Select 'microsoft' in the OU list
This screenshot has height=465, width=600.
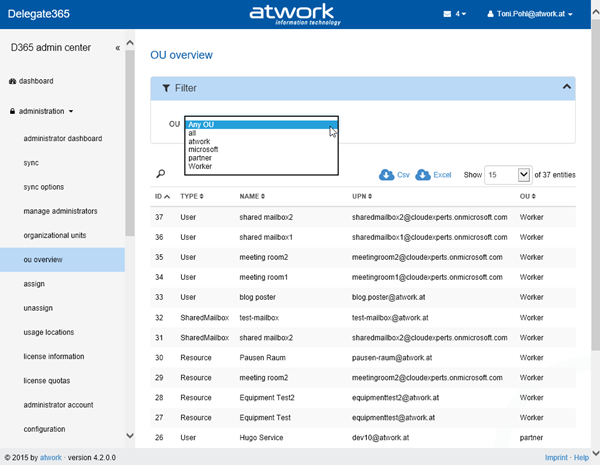click(x=203, y=149)
